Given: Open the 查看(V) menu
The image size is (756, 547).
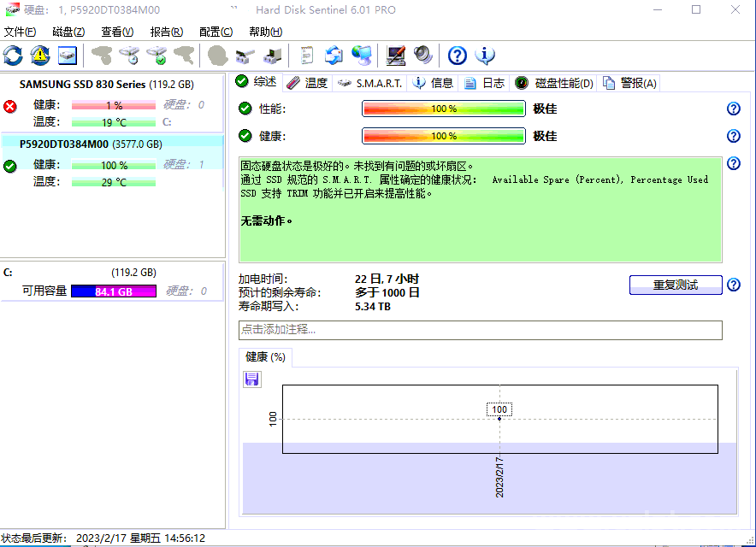Looking at the screenshot, I should tap(117, 32).
